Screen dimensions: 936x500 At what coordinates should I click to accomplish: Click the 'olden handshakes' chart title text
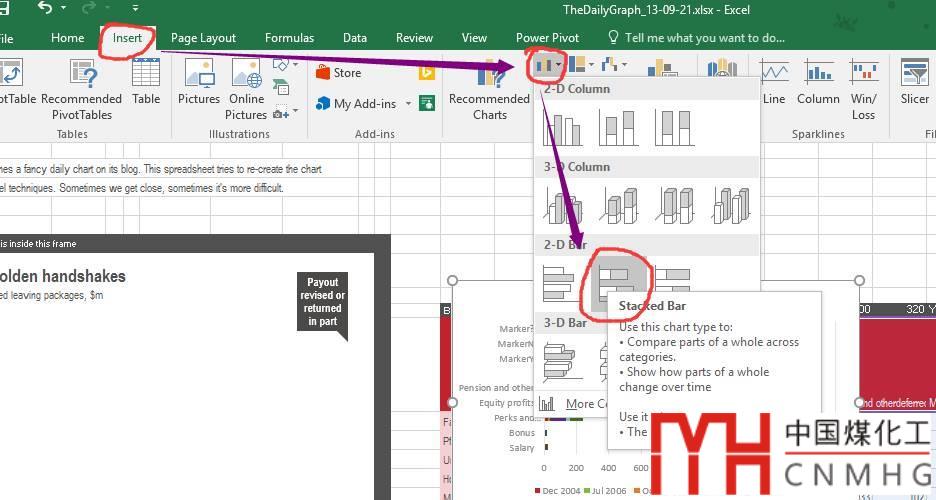[x=63, y=276]
